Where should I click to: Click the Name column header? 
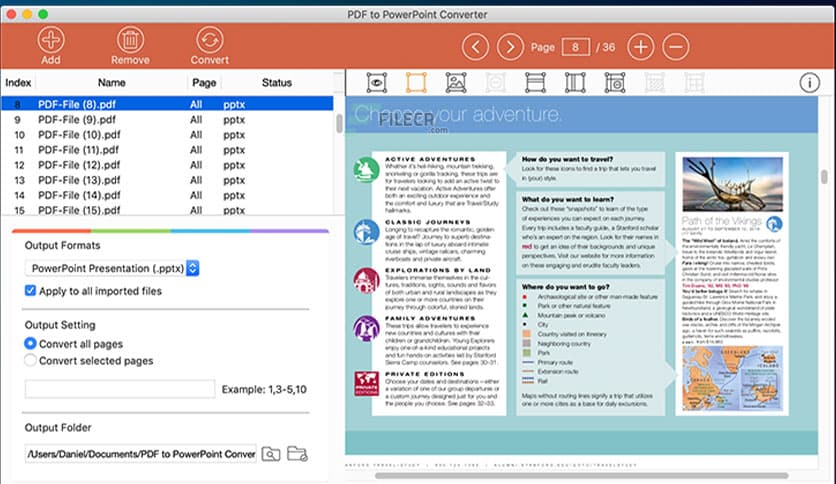(111, 83)
